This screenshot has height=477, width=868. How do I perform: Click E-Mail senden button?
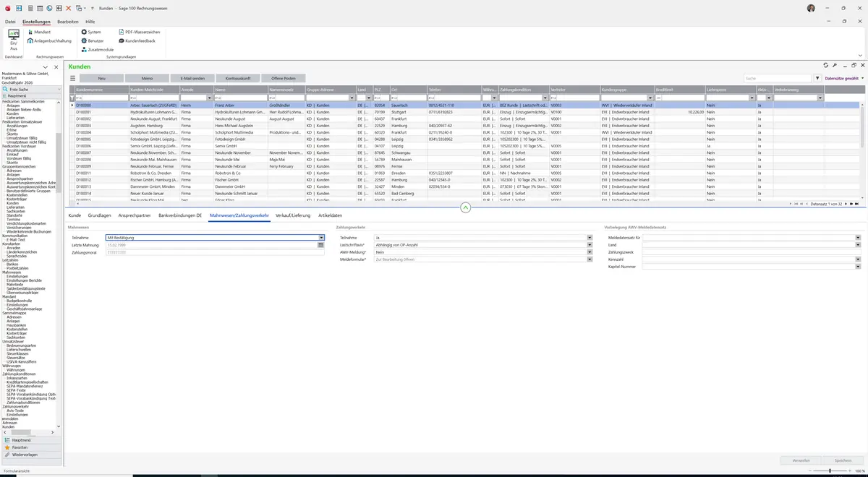click(x=192, y=78)
